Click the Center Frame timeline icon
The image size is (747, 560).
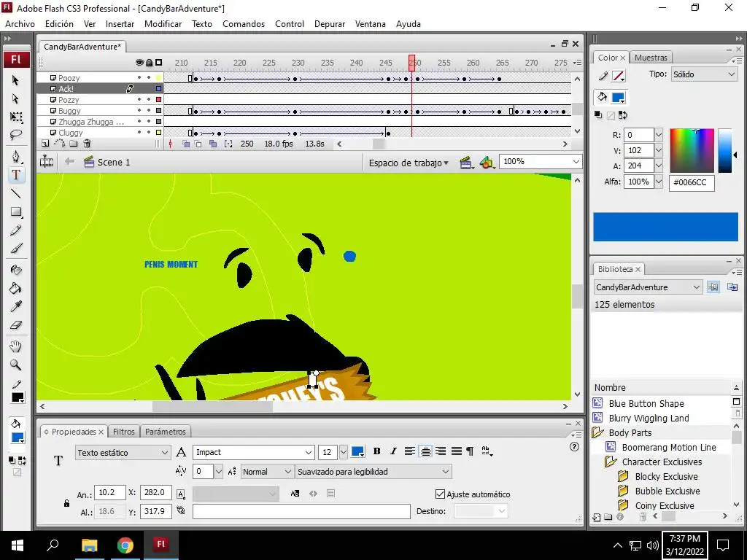pos(171,144)
